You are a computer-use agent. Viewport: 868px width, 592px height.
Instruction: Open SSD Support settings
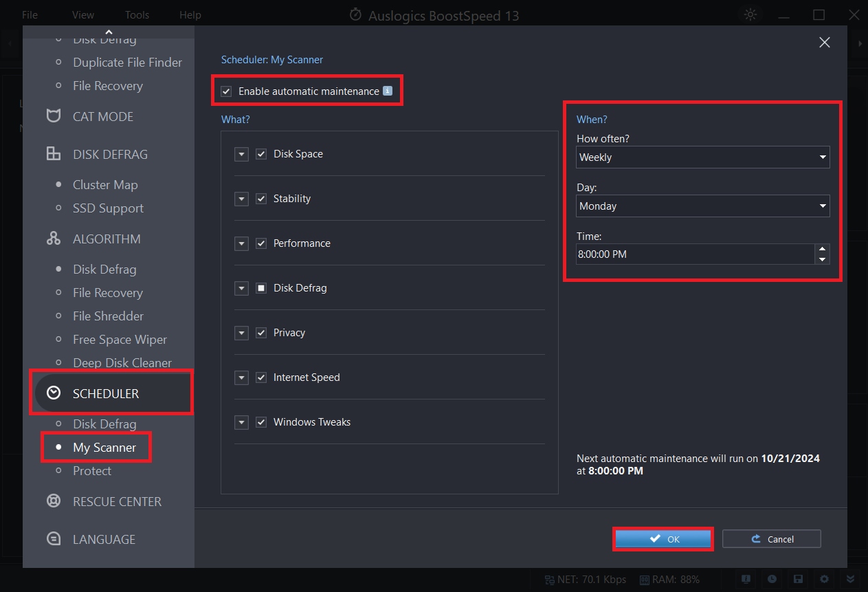pyautogui.click(x=109, y=208)
